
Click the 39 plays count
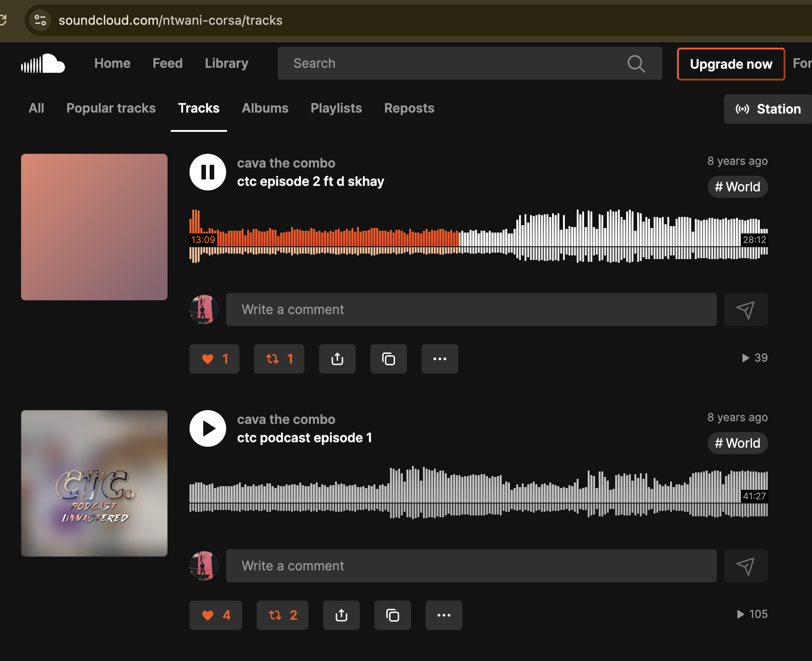755,358
